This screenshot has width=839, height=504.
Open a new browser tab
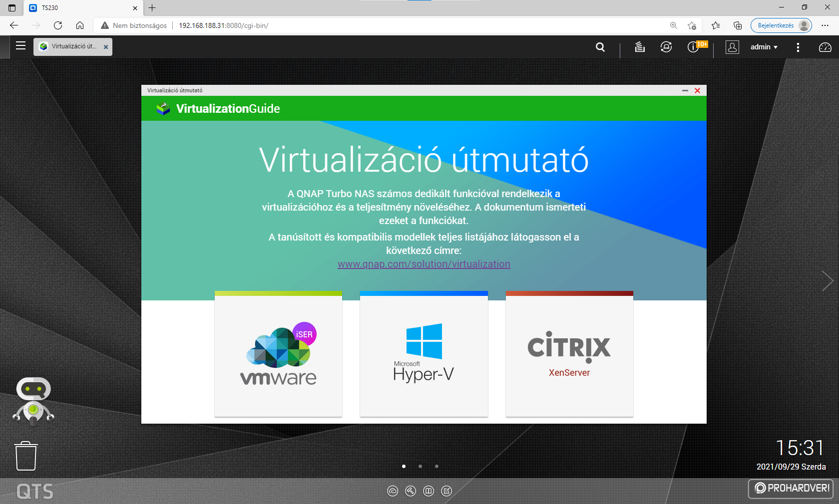click(x=152, y=7)
